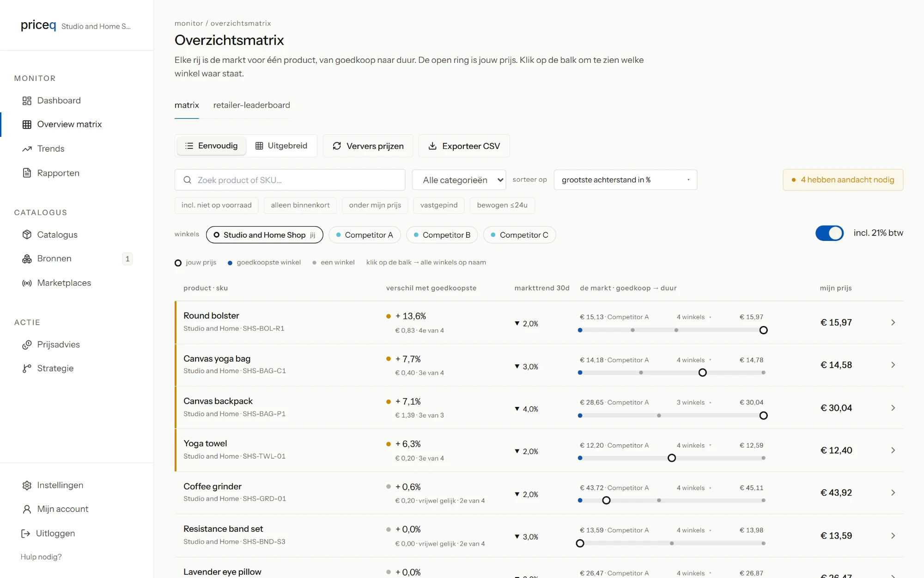Viewport: 924px width, 578px height.
Task: Open the Alle categorieën dropdown
Action: (459, 180)
